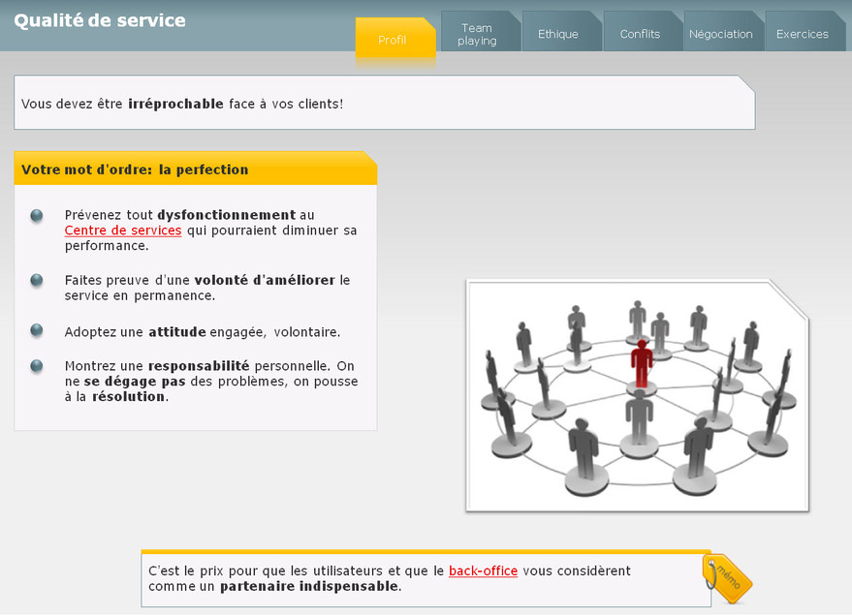Select the Conflits tab

point(640,34)
